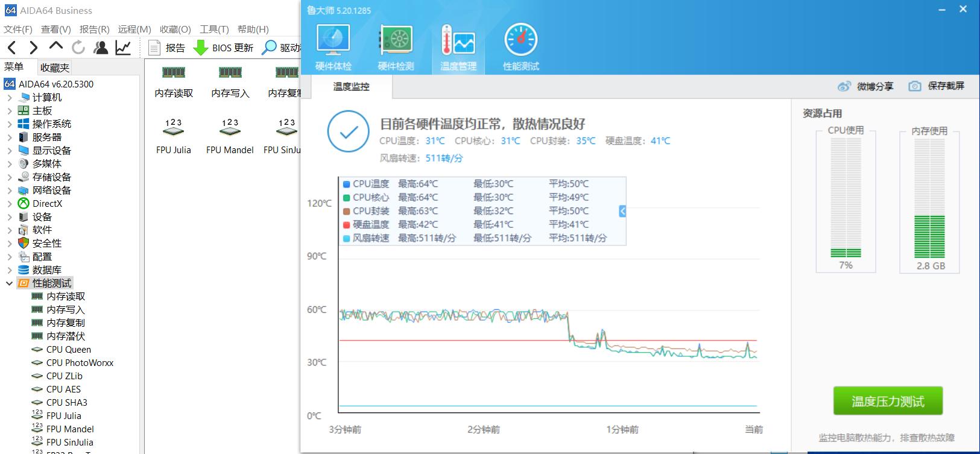The width and height of the screenshot is (980, 454).
Task: Click 内存使用 memory meter bar
Action: point(929,198)
